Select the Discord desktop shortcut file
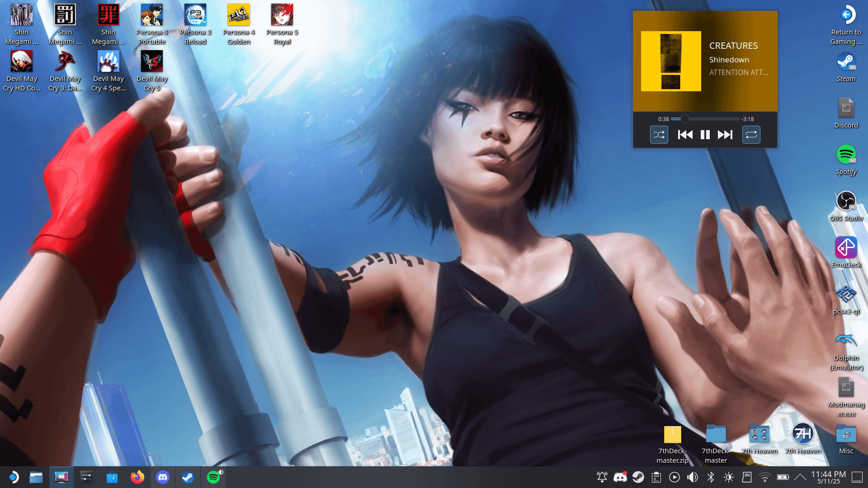The width and height of the screenshot is (868, 488). (x=846, y=113)
